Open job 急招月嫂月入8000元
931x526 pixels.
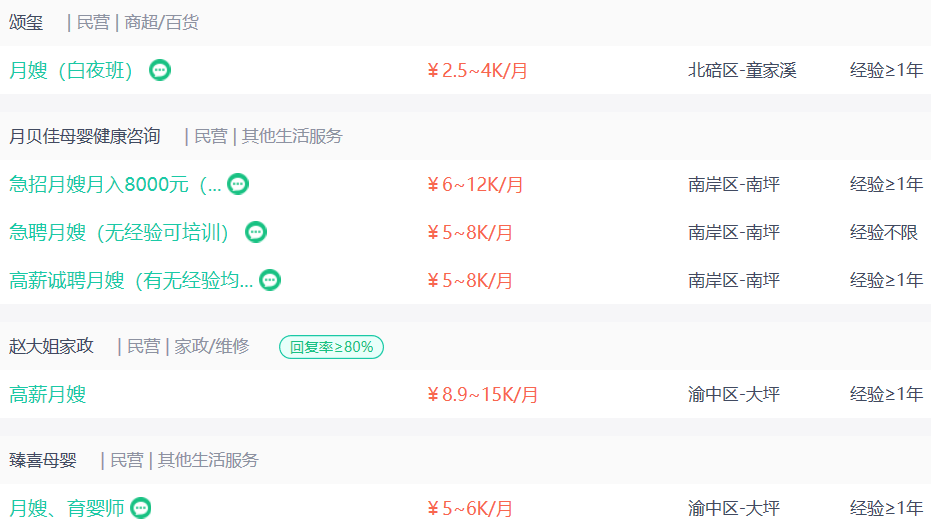click(115, 185)
